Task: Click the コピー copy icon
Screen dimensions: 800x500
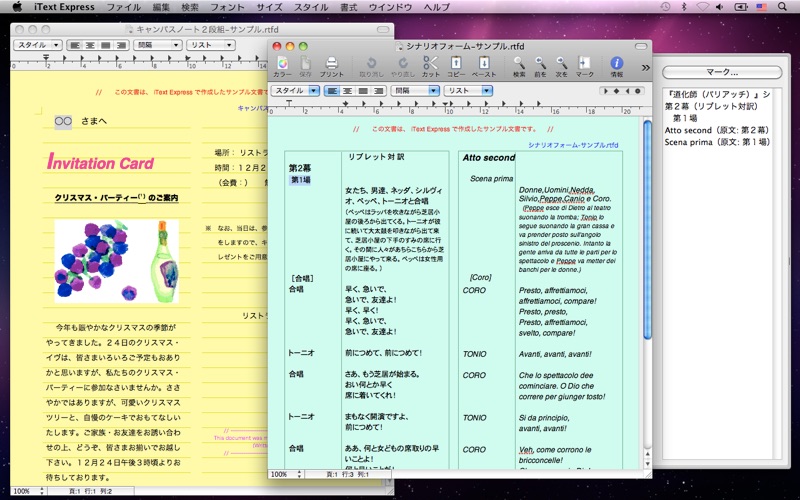Action: click(456, 65)
